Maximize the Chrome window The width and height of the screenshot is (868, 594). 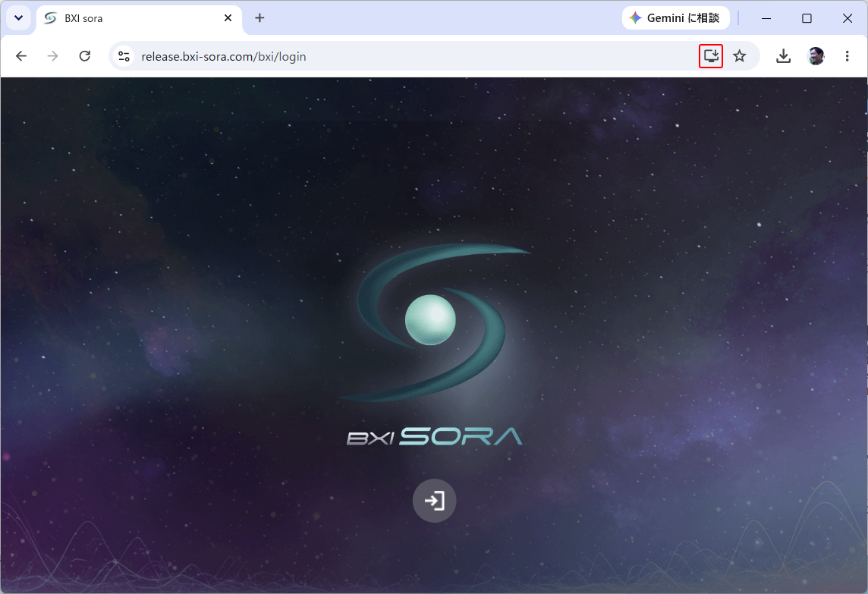coord(807,18)
